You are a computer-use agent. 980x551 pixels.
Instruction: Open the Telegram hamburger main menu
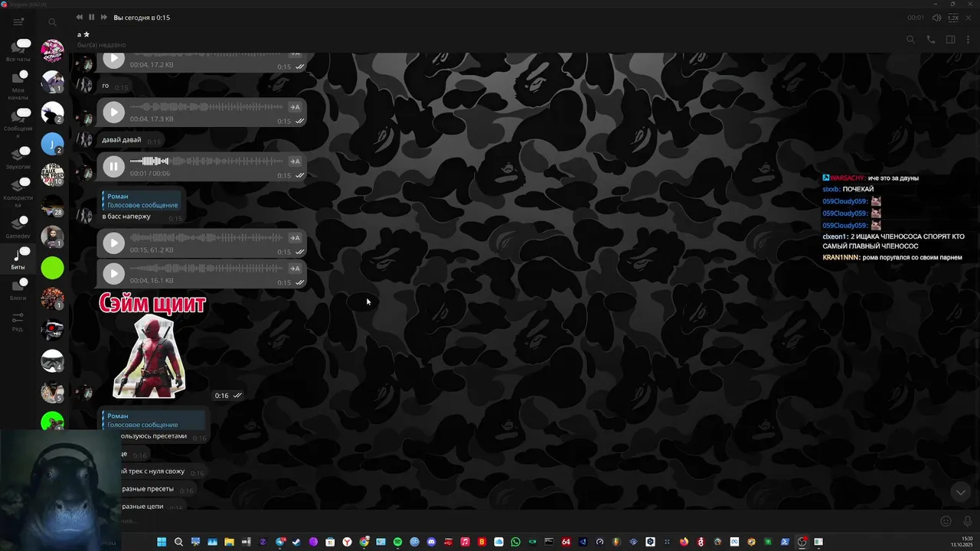point(18,22)
